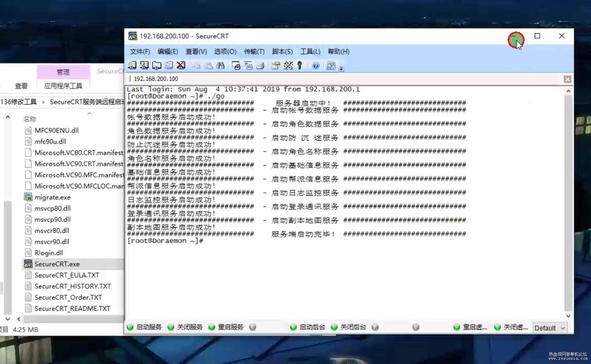This screenshot has height=364, width=591.
Task: Open the 脚本(S) menu
Action: pyautogui.click(x=282, y=52)
